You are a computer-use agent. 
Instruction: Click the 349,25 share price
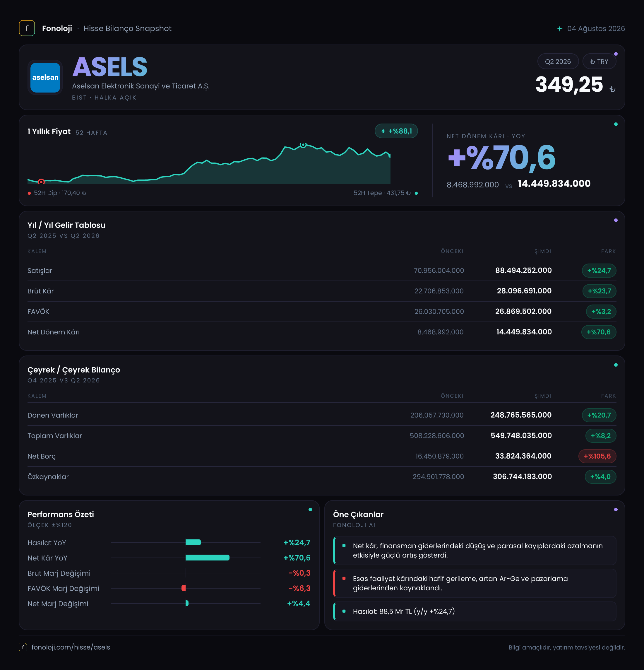pos(569,84)
